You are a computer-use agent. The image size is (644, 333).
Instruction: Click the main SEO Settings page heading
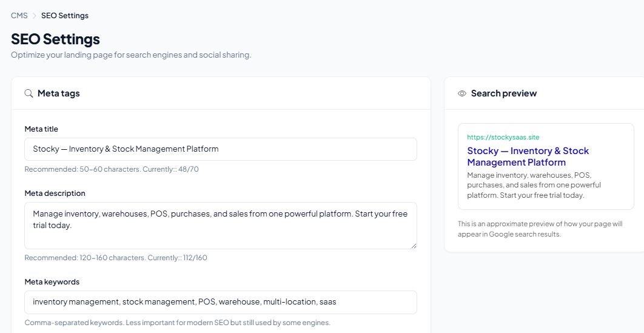(55, 39)
